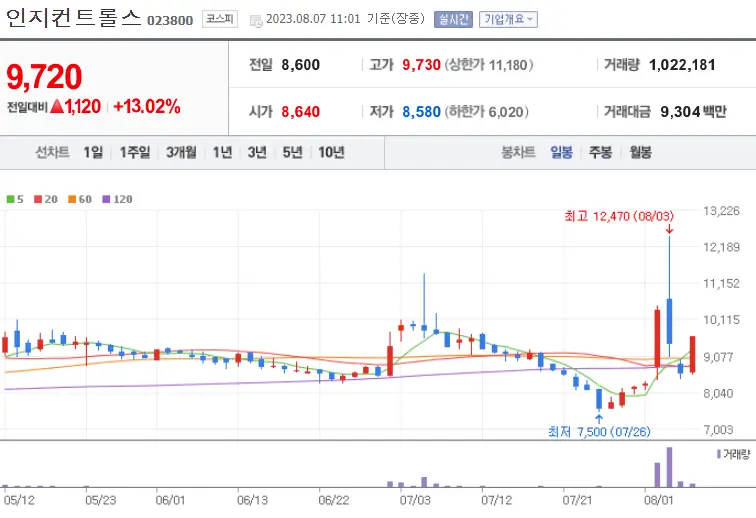The width and height of the screenshot is (756, 518).
Task: Click the 13,226 price axis label
Action: (x=721, y=211)
